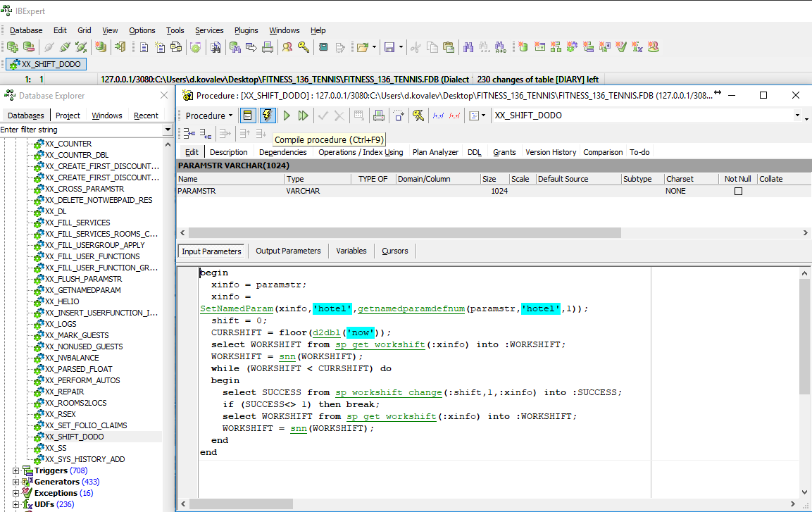Select XX_REPAIR procedure in tree
812x512 pixels.
point(65,392)
